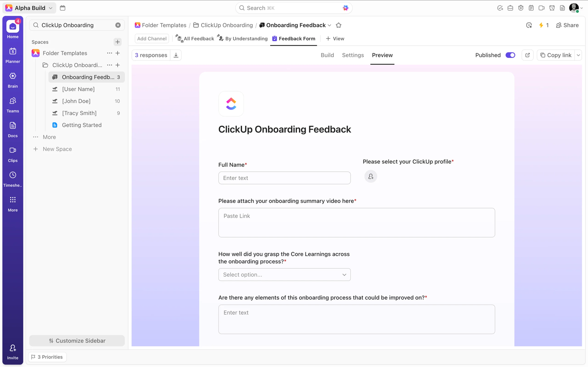Select the Getting Started doc
Viewport: 588px width, 367px height.
click(82, 125)
